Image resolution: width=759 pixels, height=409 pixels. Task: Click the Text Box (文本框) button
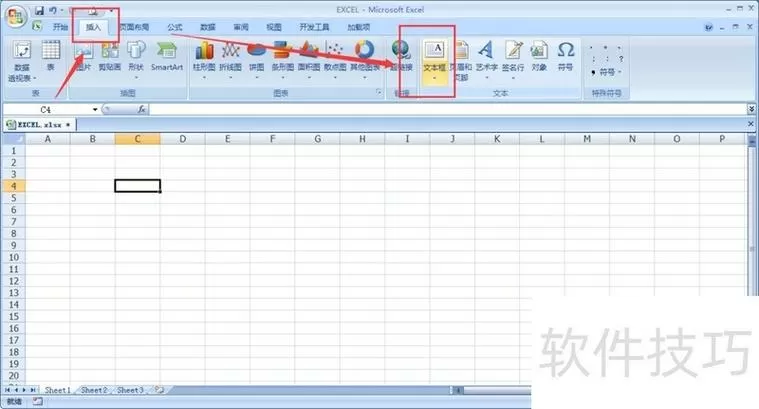point(435,61)
